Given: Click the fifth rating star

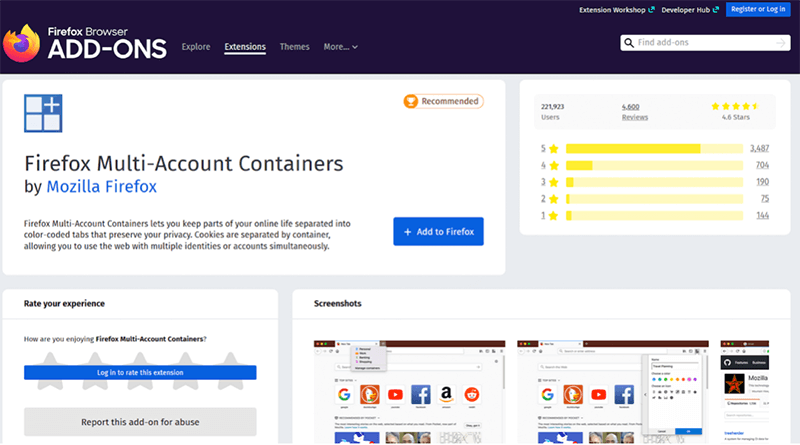Looking at the screenshot, I should click(x=231, y=371).
